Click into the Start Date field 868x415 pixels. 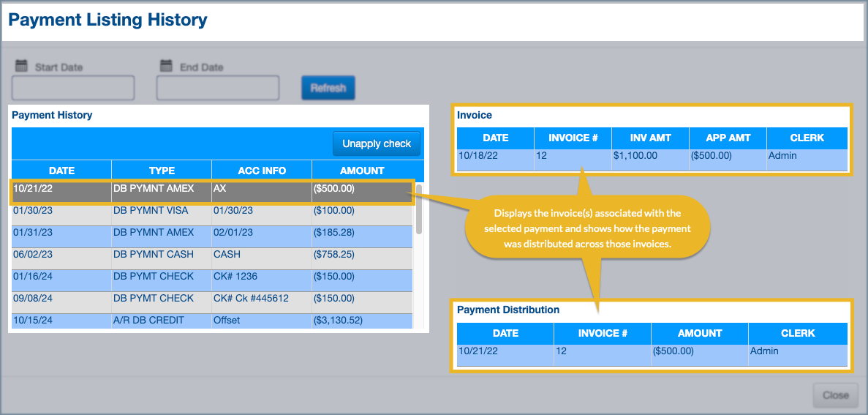(x=73, y=88)
